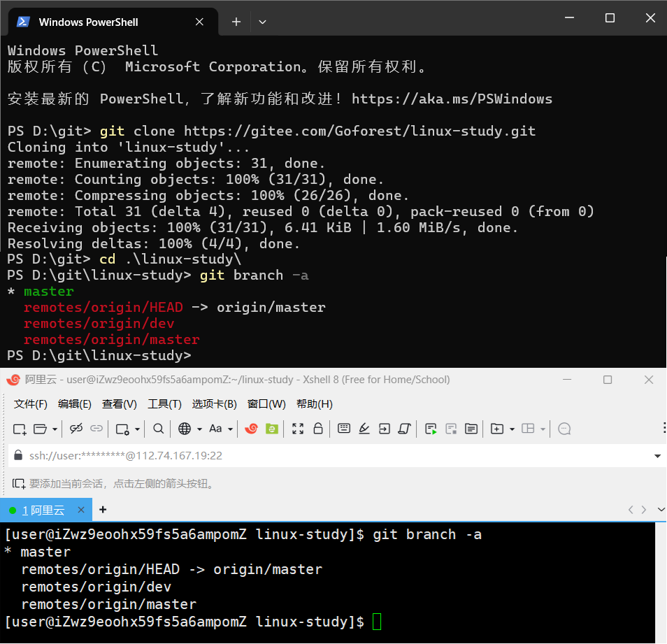Click the add current session icon

[x=19, y=484]
